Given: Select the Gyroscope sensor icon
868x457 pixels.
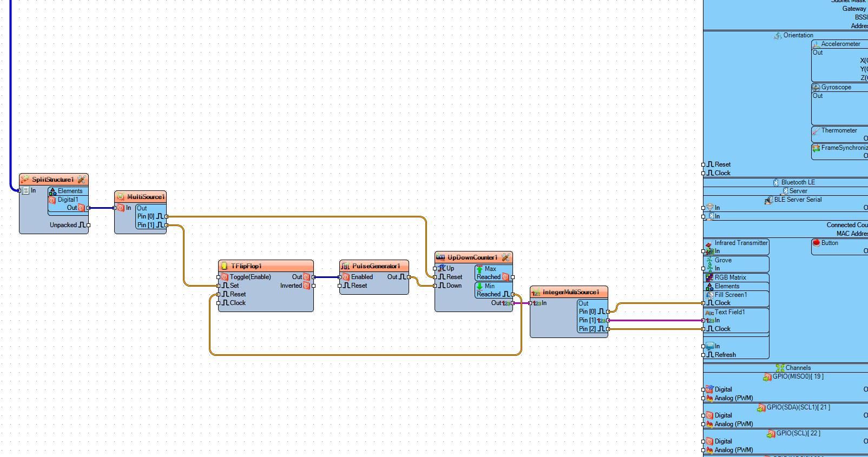Looking at the screenshot, I should (816, 87).
